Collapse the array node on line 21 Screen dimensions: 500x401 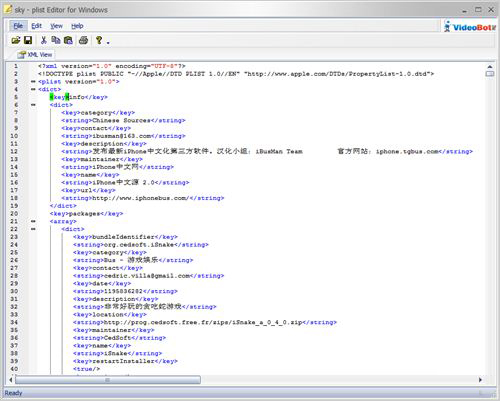[x=33, y=221]
